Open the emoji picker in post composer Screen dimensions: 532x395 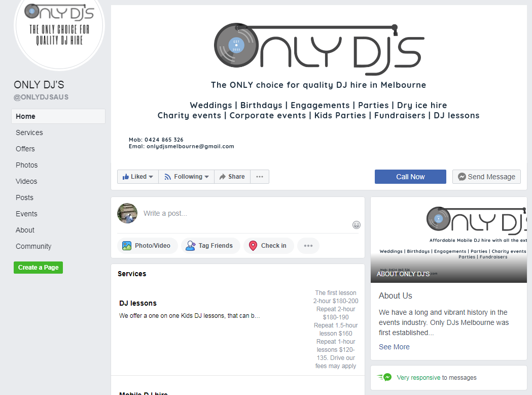click(356, 225)
